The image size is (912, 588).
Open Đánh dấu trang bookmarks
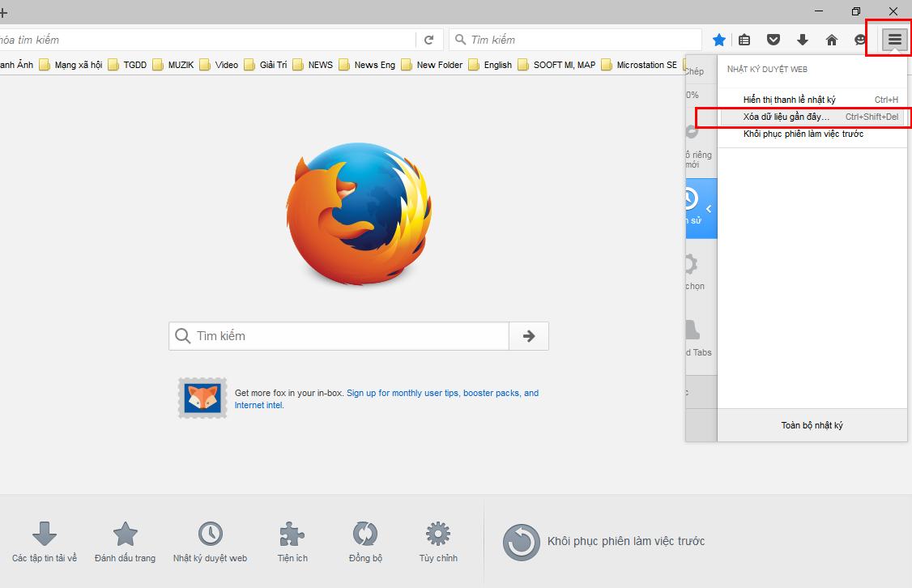[125, 542]
